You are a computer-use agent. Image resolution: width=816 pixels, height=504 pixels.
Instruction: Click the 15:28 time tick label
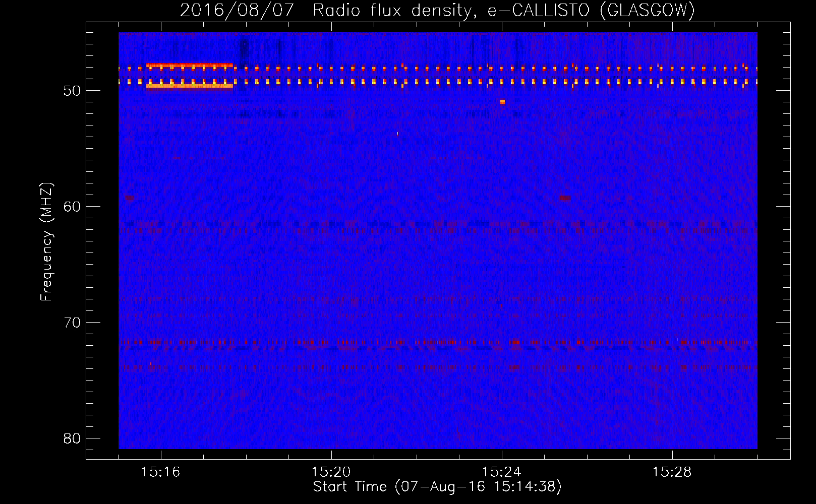(x=672, y=472)
